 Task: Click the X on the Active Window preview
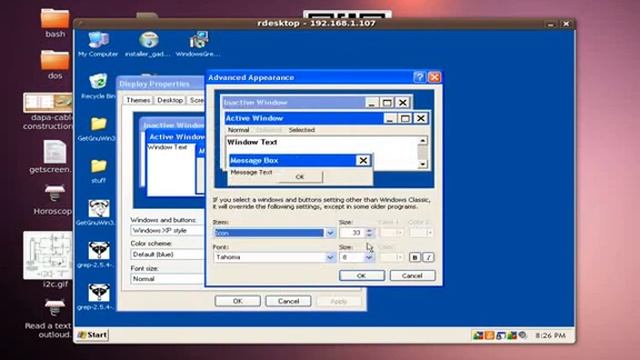point(420,118)
